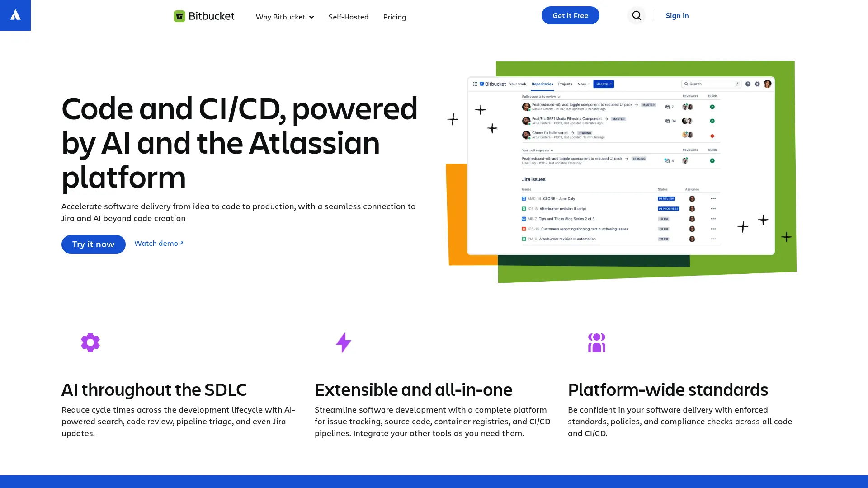
Task: Click the Bitbucket product screenshot image
Action: pyautogui.click(x=621, y=172)
